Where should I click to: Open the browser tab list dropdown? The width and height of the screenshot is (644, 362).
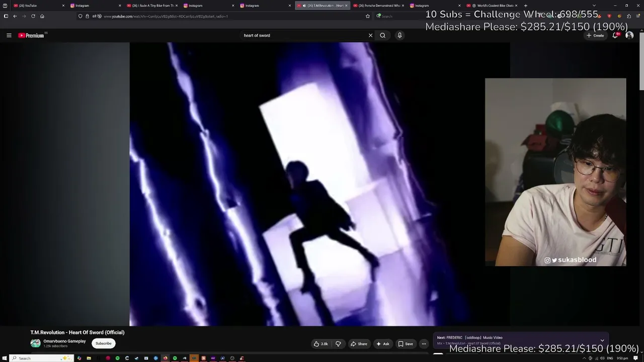[x=594, y=6]
